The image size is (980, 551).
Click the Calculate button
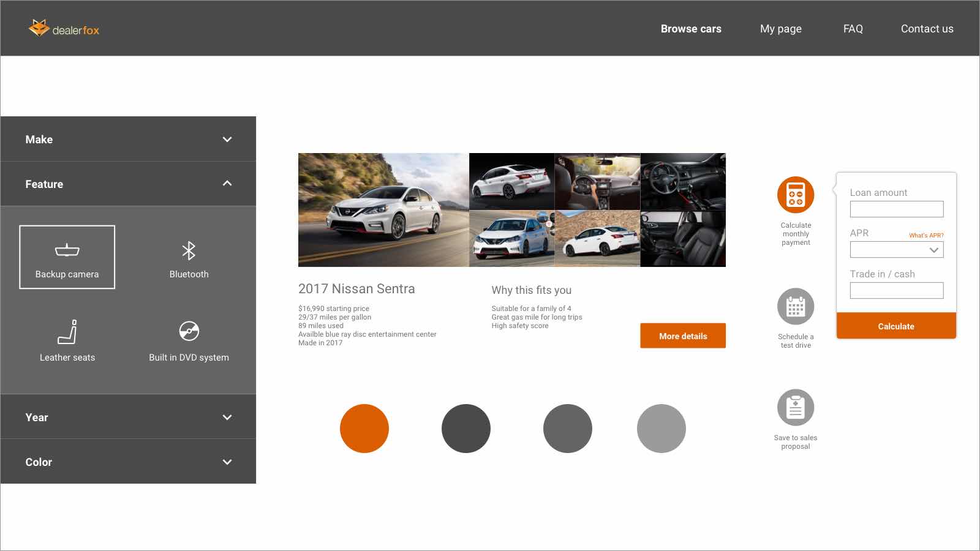(896, 326)
